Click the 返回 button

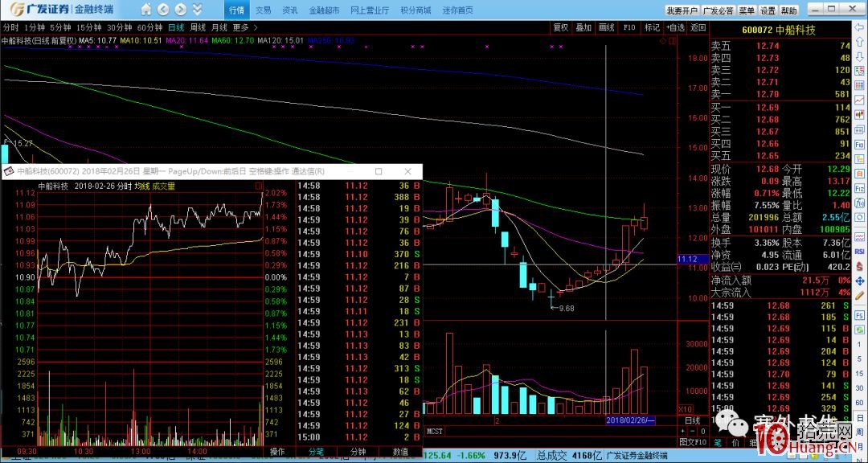[x=698, y=27]
